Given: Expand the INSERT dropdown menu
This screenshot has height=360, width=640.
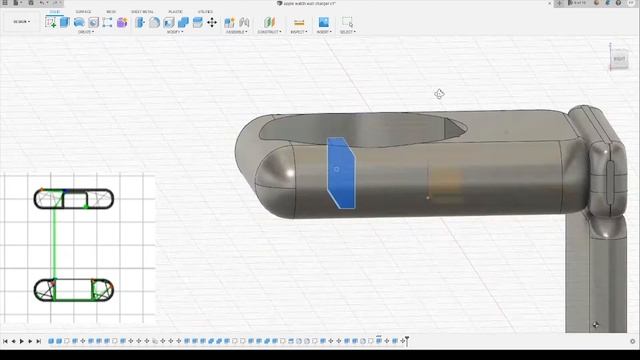Looking at the screenshot, I should 324,32.
